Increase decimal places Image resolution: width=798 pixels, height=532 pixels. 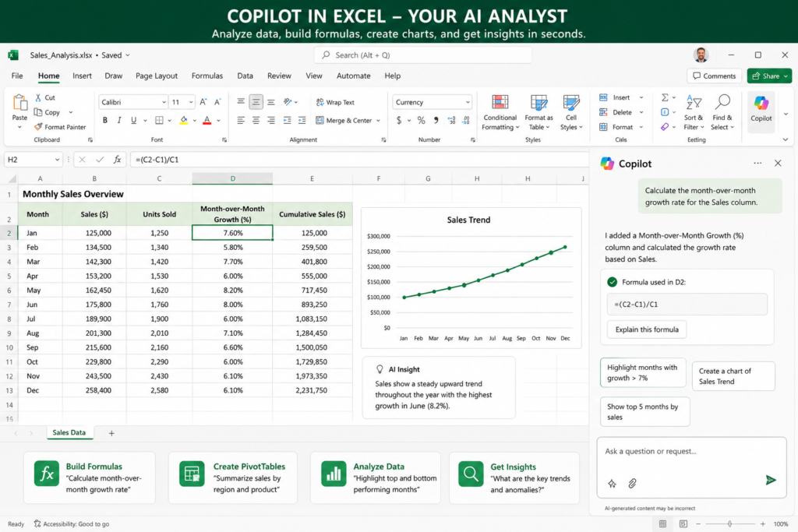(x=451, y=121)
